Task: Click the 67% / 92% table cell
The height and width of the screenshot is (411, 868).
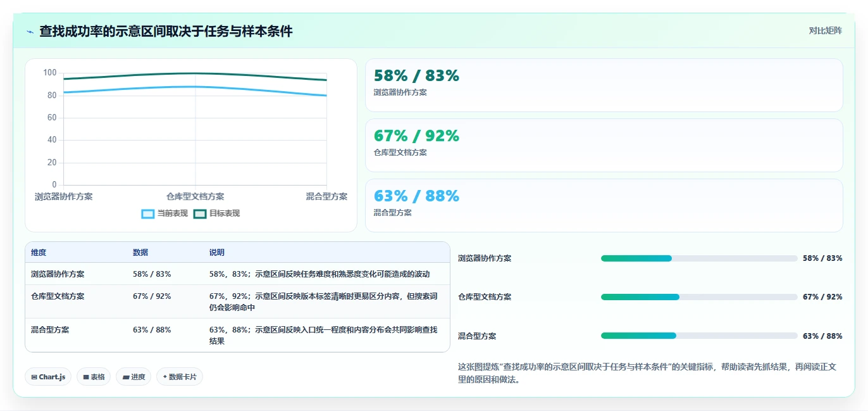Action: pos(152,296)
